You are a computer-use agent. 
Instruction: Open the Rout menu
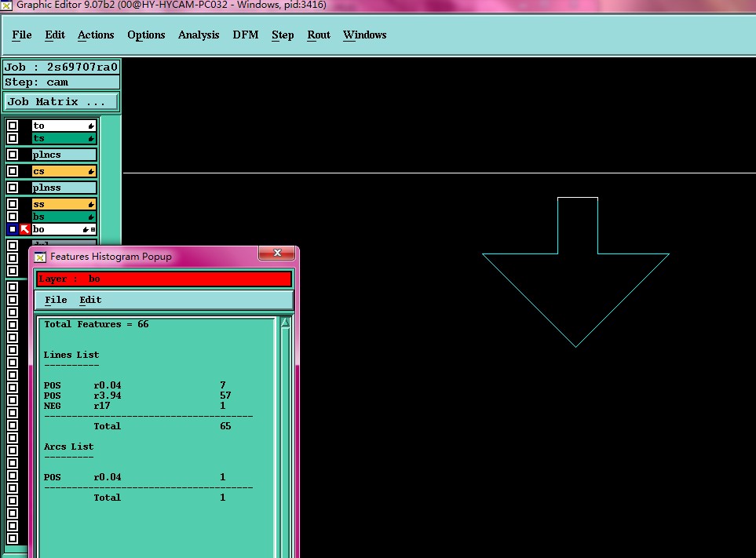pos(319,35)
